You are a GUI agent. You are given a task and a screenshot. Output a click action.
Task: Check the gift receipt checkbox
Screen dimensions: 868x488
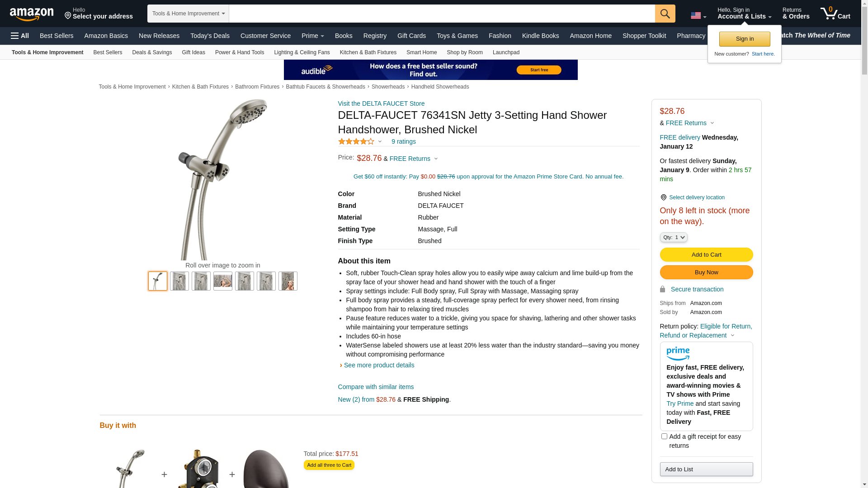tap(664, 436)
